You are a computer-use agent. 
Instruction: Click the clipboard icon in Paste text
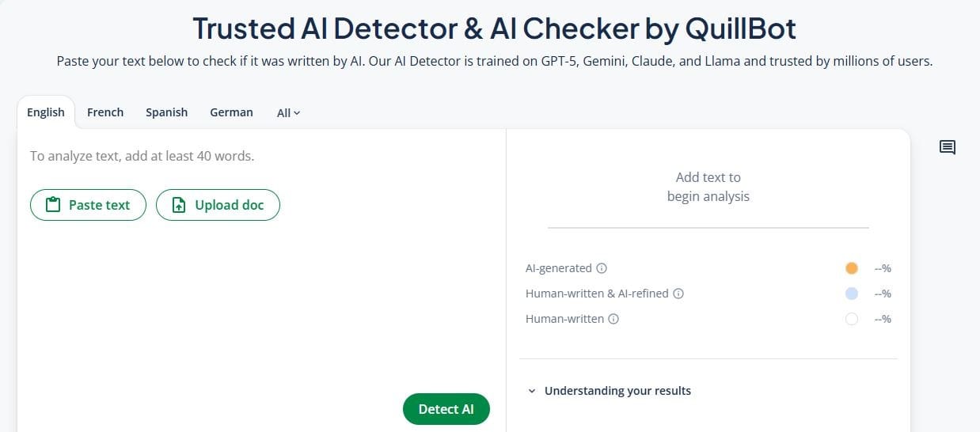click(53, 205)
